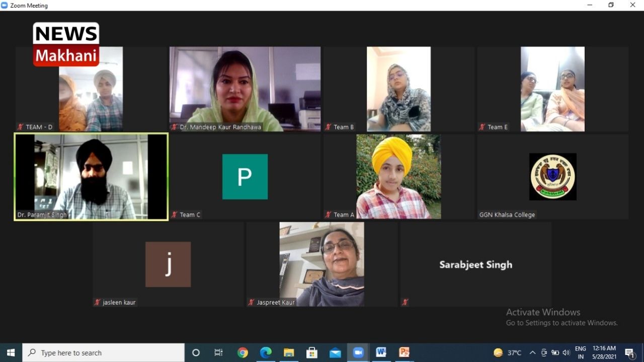The image size is (644, 362).
Task: Switch to PowerPoint in the taskbar
Action: pyautogui.click(x=404, y=352)
